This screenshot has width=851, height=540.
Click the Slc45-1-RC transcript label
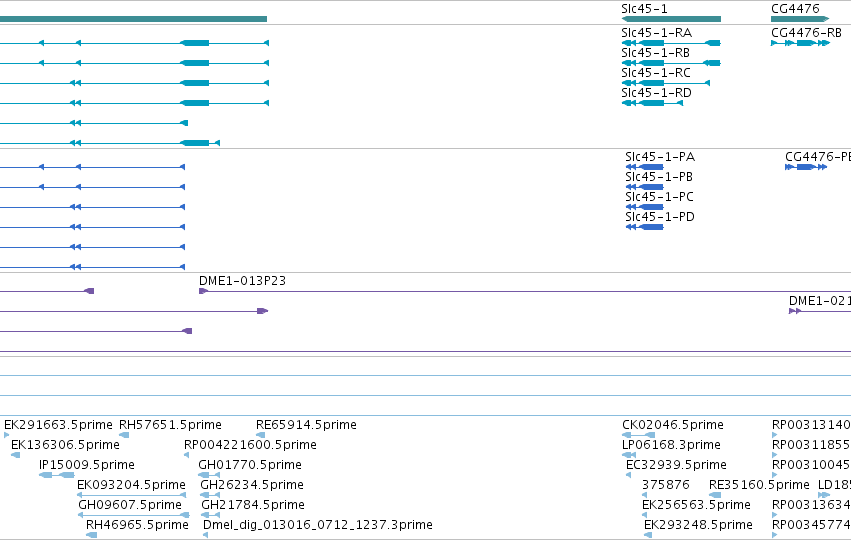(656, 73)
